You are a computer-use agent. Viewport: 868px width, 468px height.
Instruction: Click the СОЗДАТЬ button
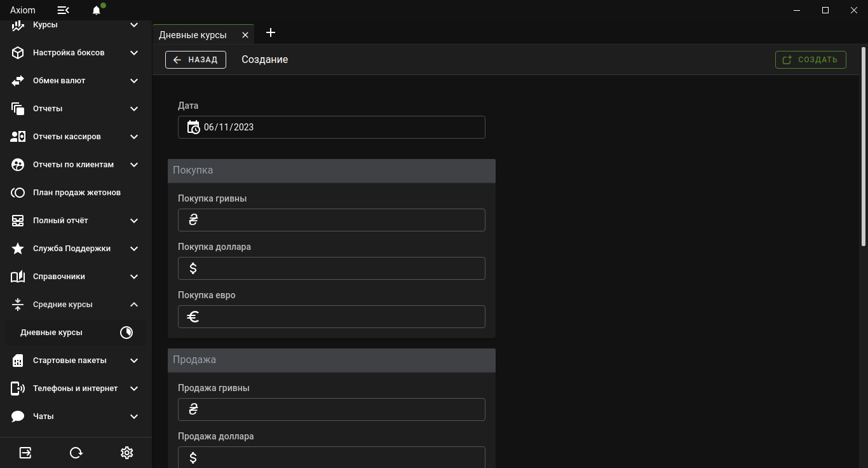tap(811, 60)
